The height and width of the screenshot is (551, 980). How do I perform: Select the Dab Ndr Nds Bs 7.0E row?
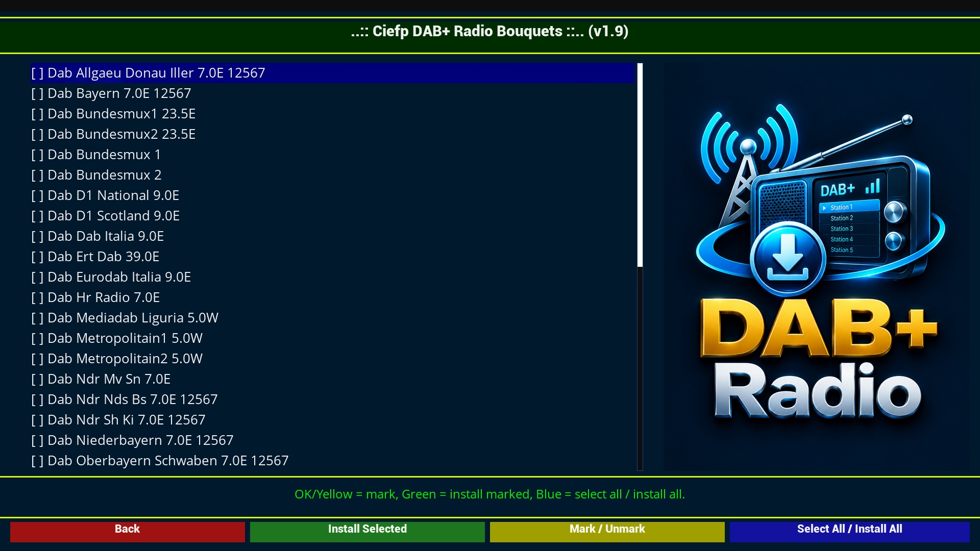coord(332,399)
